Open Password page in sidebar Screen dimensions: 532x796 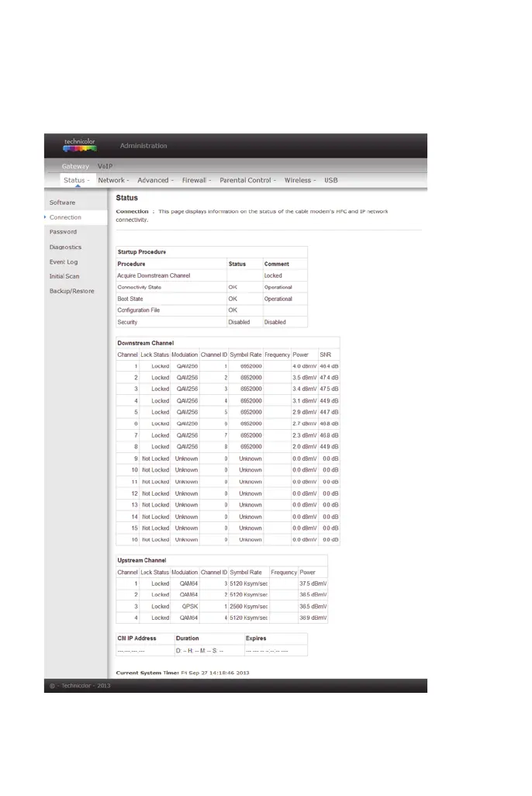pyautogui.click(x=63, y=232)
